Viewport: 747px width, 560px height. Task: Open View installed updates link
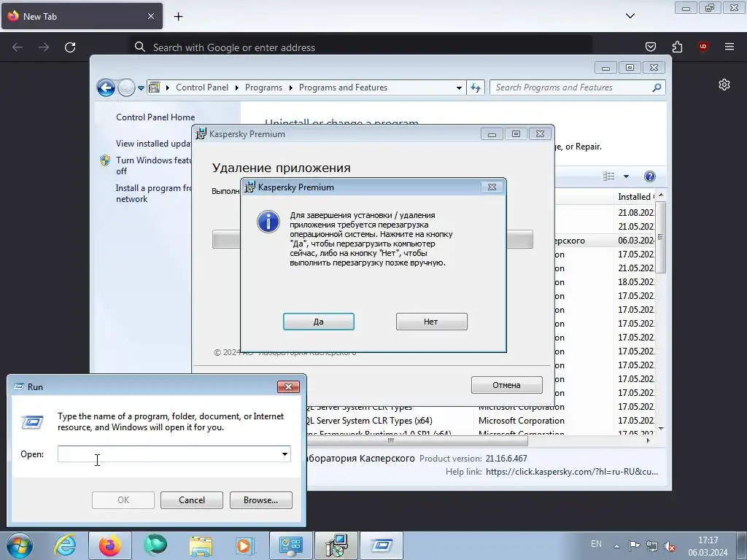153,144
